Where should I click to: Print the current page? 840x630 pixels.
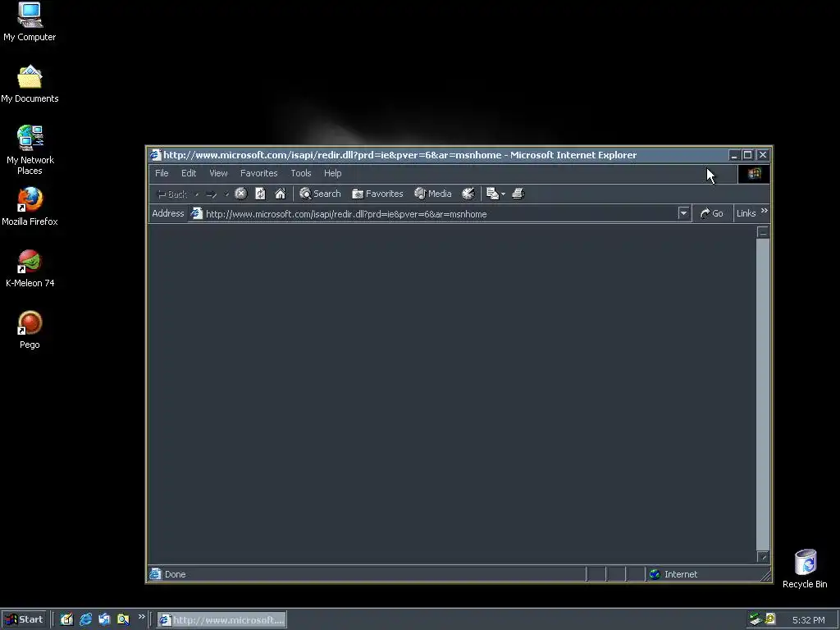[518, 194]
